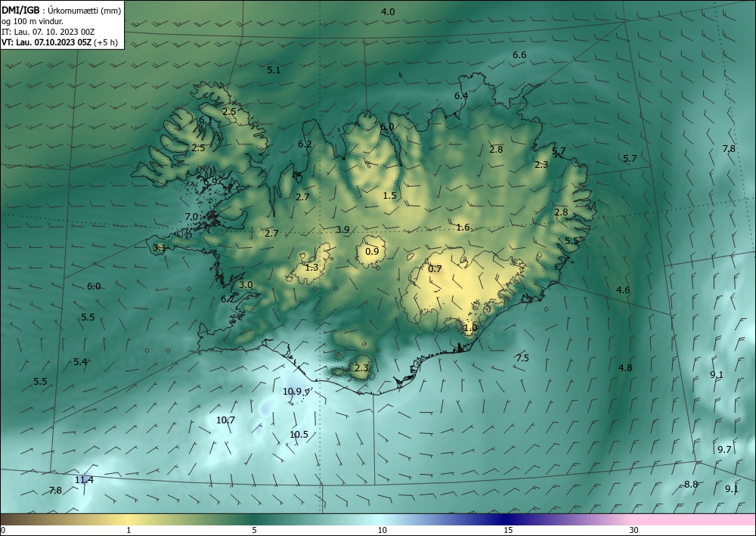Select the 6.4 value on the map
Image resolution: width=756 pixels, height=536 pixels.
click(x=461, y=95)
